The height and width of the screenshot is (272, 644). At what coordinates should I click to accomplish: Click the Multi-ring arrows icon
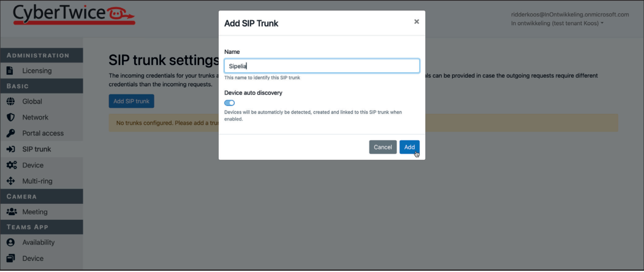[x=11, y=181]
